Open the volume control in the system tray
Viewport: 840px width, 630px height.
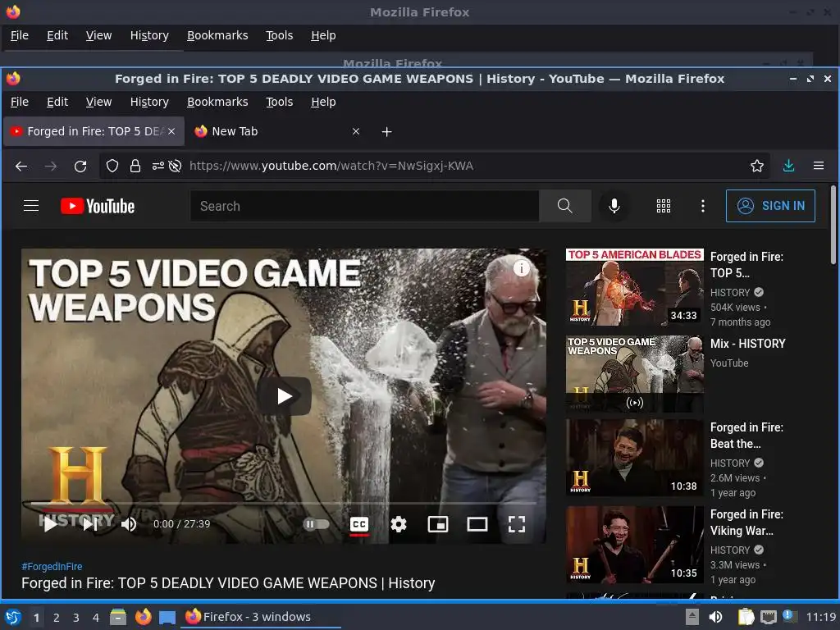coord(715,617)
